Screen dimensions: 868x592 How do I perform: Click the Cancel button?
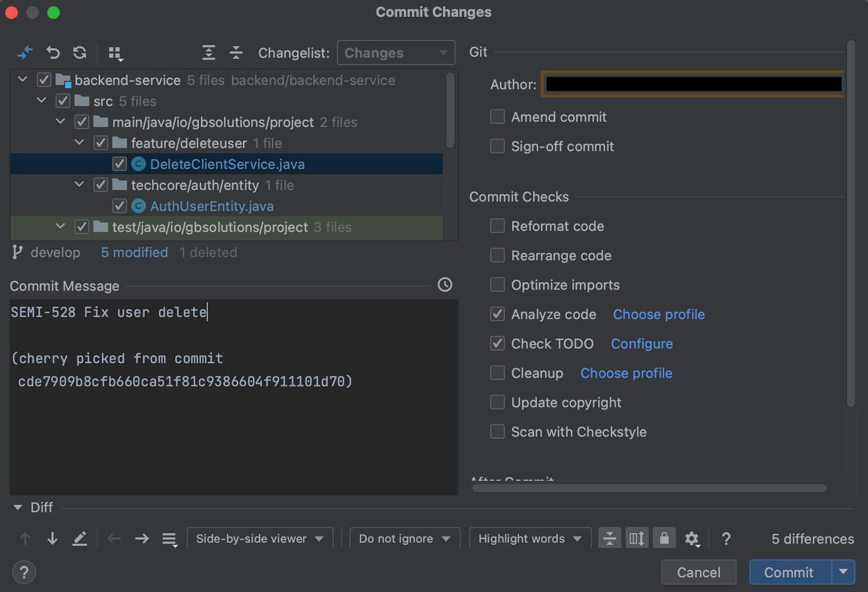[x=698, y=572]
